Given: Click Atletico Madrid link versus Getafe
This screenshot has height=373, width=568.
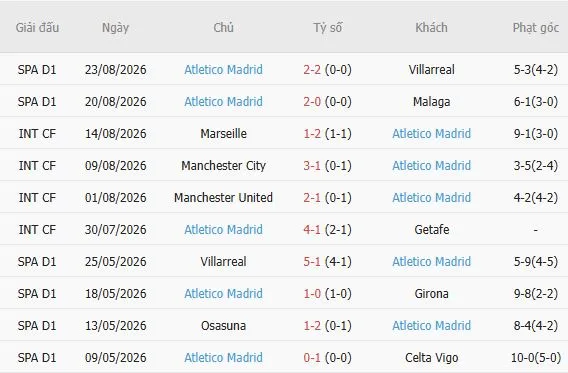Looking at the screenshot, I should tap(224, 230).
